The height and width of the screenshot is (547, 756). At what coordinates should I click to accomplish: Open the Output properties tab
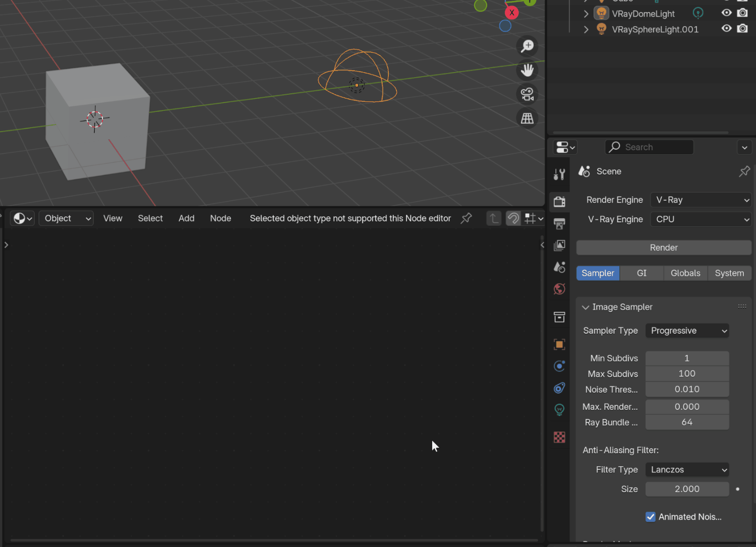[559, 223]
